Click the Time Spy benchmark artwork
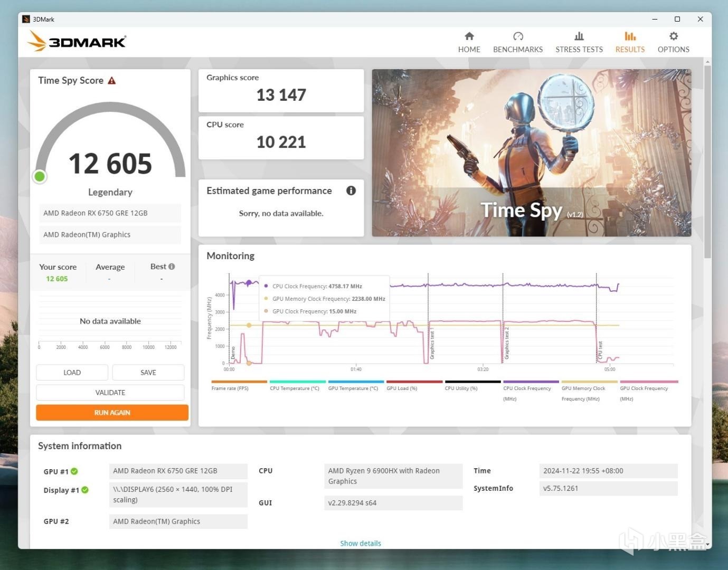The height and width of the screenshot is (570, 728). pyautogui.click(x=532, y=153)
